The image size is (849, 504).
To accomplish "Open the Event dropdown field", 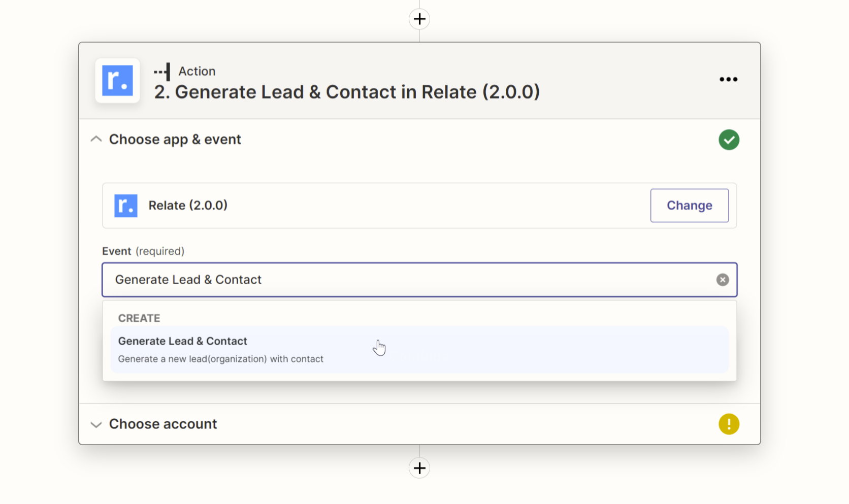I will pyautogui.click(x=419, y=280).
